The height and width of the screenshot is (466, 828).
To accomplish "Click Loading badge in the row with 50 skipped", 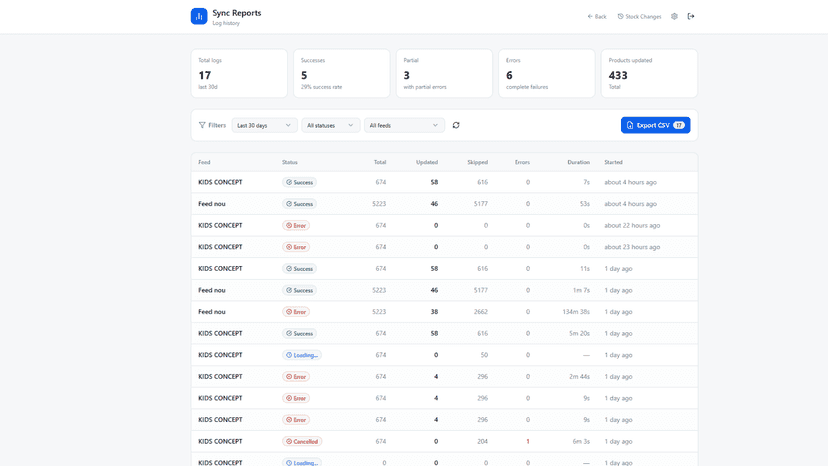I will pos(302,355).
